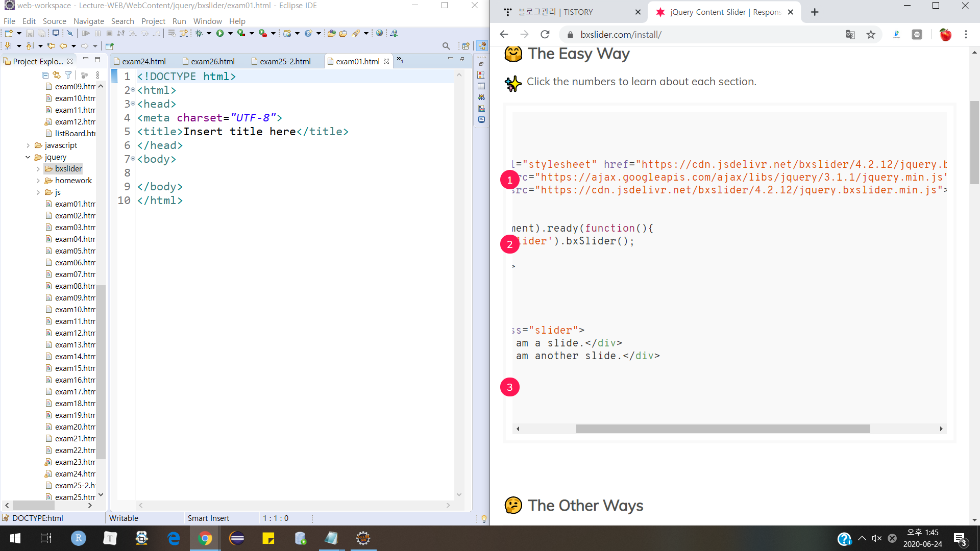Click the green Run button icon

point(220,33)
